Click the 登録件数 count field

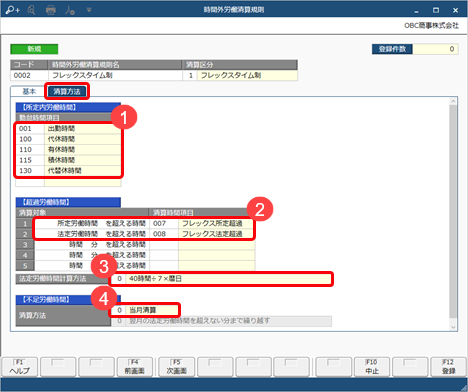click(435, 49)
